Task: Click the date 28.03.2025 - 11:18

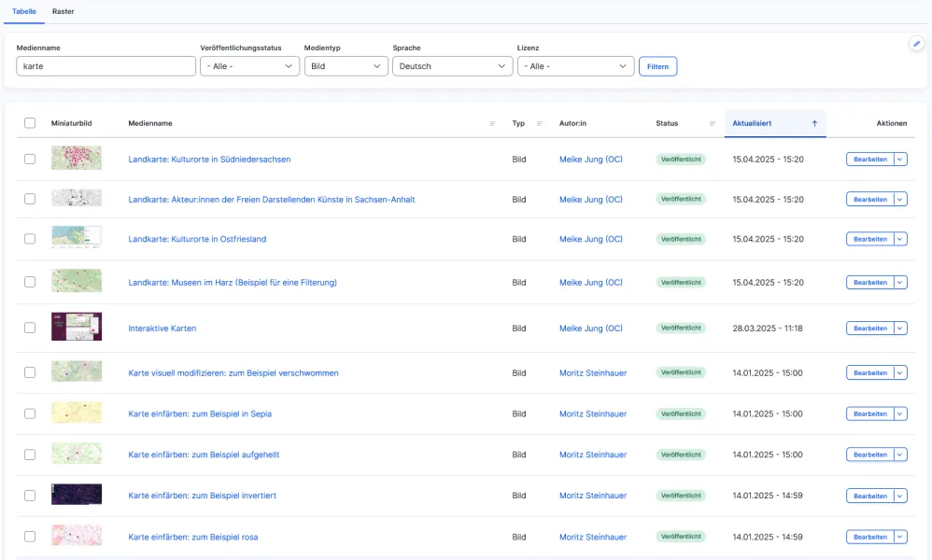Action: (x=768, y=329)
